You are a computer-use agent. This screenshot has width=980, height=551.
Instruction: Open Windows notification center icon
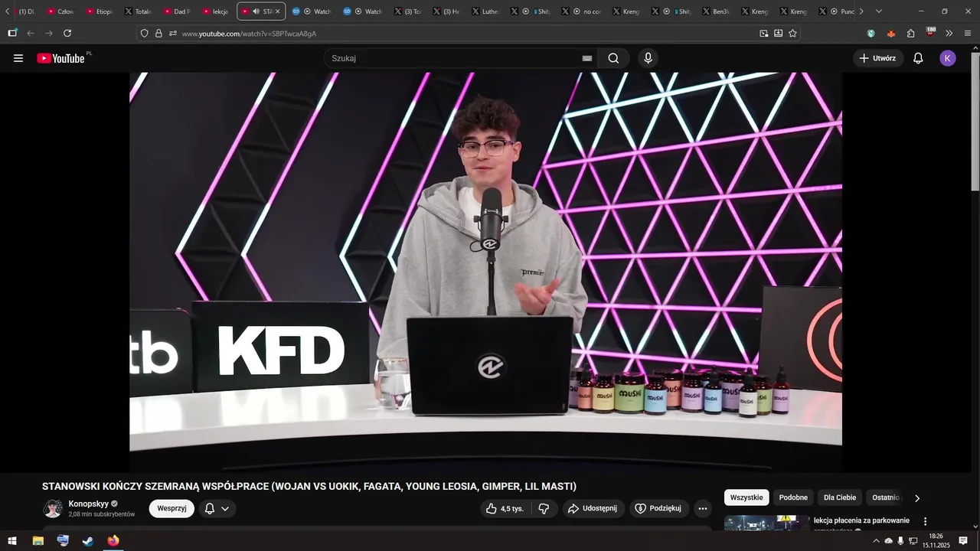963,541
